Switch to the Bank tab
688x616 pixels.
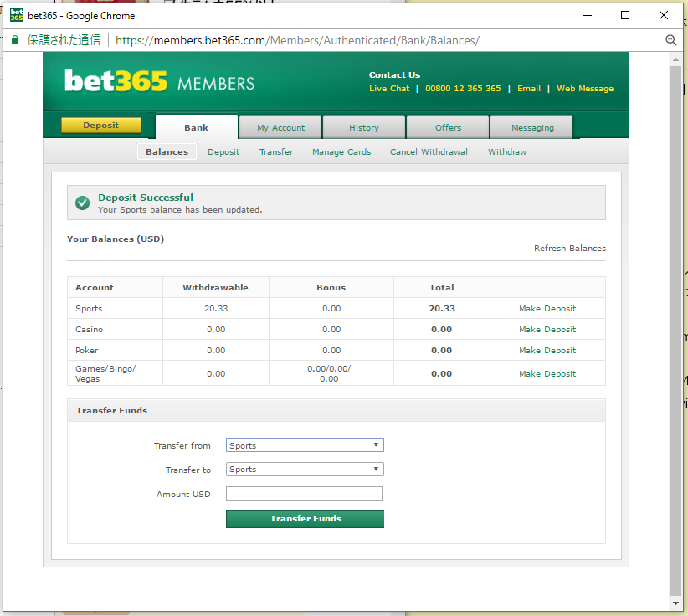[197, 128]
